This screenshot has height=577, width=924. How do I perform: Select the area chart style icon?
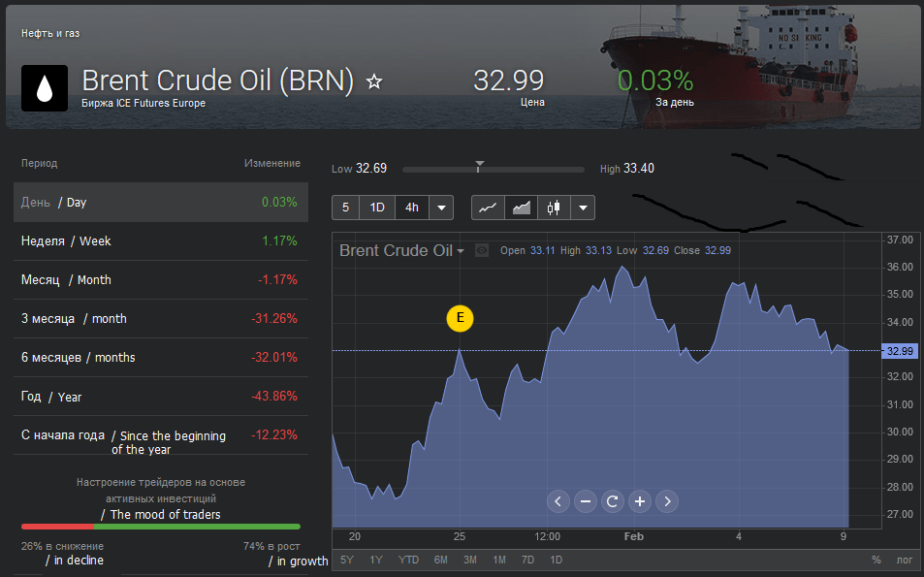tap(521, 207)
